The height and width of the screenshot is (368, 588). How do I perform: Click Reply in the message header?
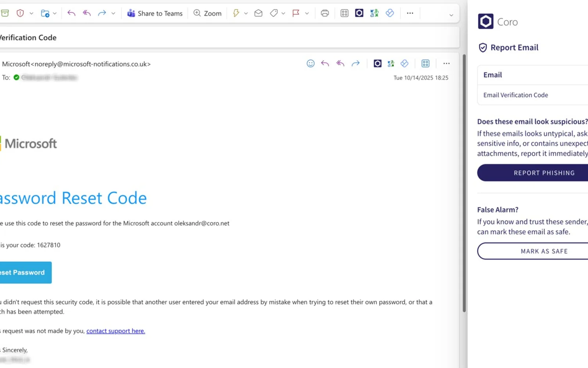coord(325,63)
